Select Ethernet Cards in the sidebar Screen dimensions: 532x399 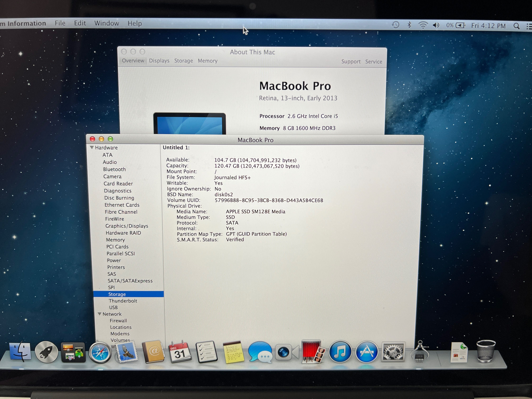[122, 205]
